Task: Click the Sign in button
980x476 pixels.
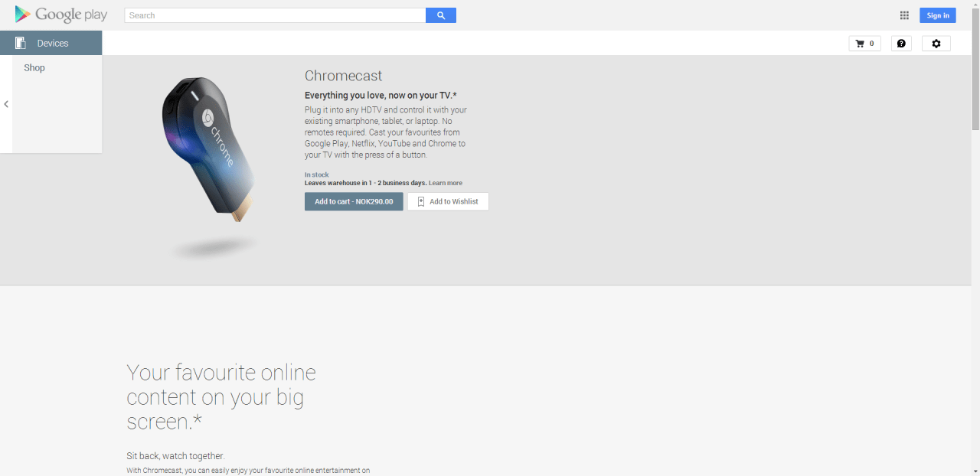Action: pos(938,15)
